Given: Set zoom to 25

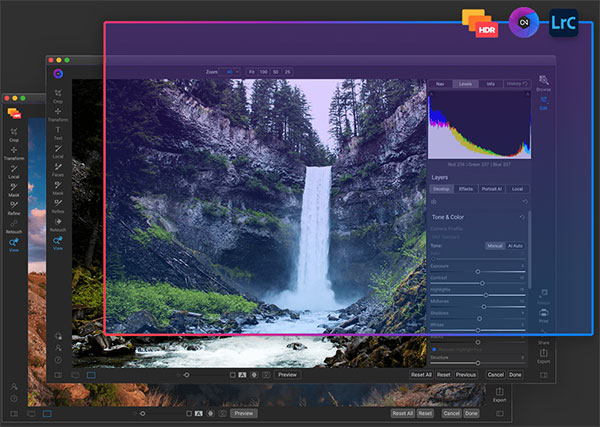Looking at the screenshot, I should [287, 72].
